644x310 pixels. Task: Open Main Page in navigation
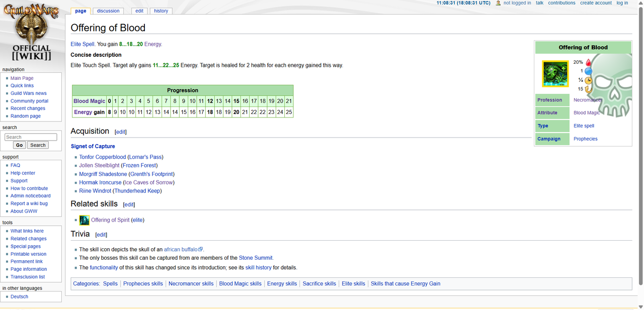(22, 78)
